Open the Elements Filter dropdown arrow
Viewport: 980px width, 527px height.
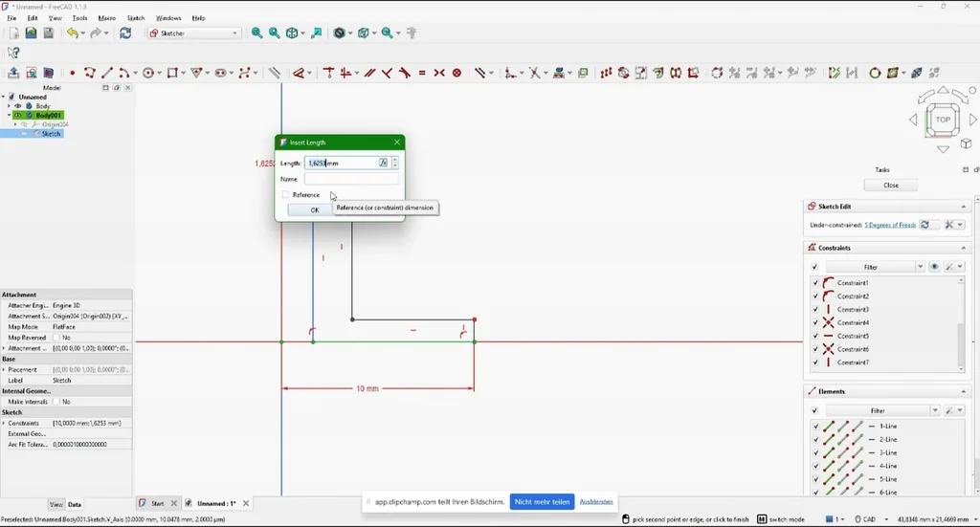click(935, 411)
